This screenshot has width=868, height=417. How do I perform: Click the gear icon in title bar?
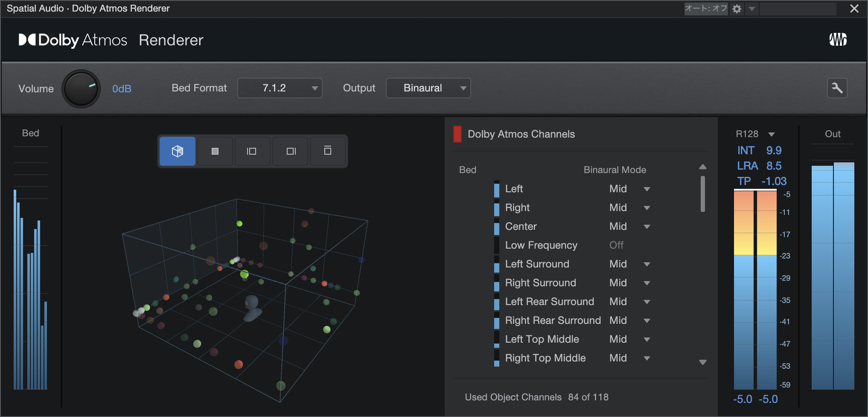tap(737, 9)
